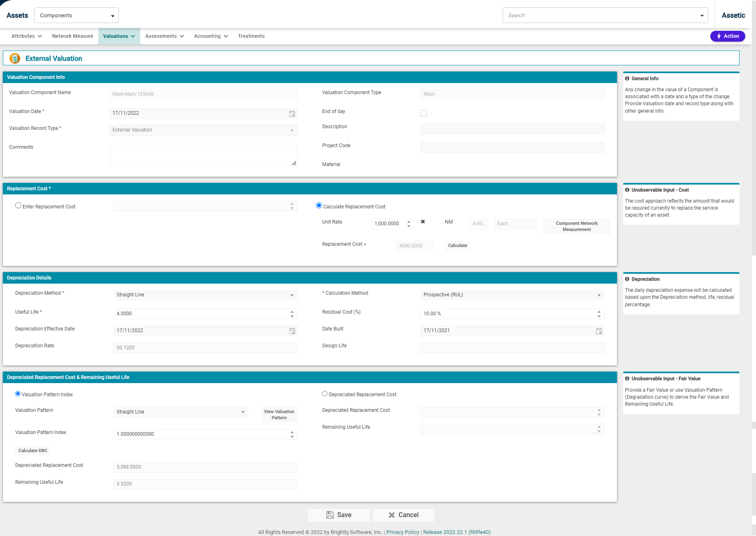Click the Unobservable Input - Cost info icon
The image size is (756, 536).
click(x=627, y=190)
